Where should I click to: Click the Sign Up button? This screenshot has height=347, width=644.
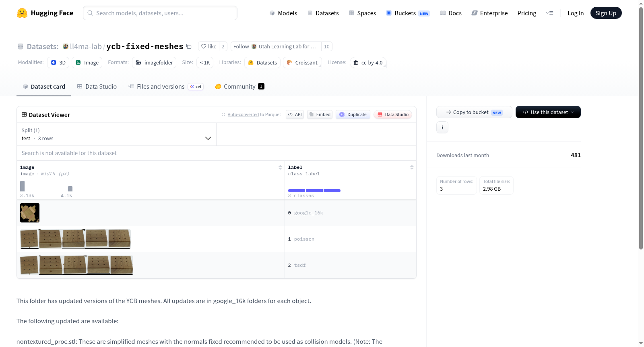coord(606,13)
